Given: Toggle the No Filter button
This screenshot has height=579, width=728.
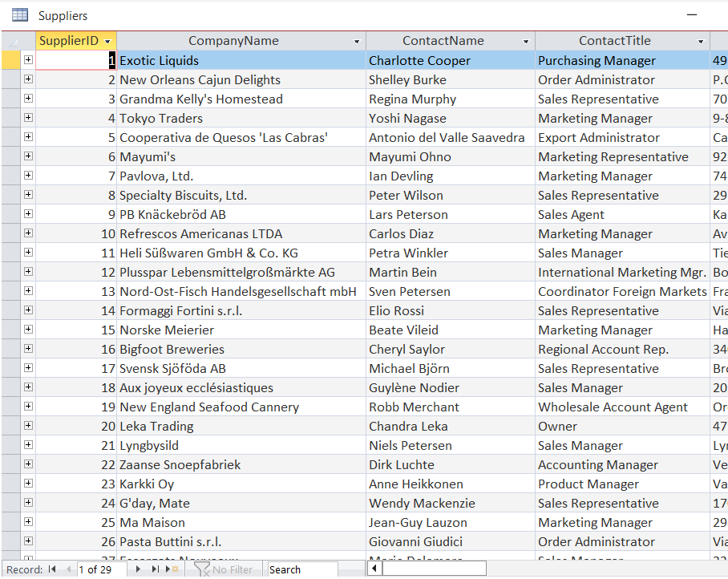Looking at the screenshot, I should point(225,569).
